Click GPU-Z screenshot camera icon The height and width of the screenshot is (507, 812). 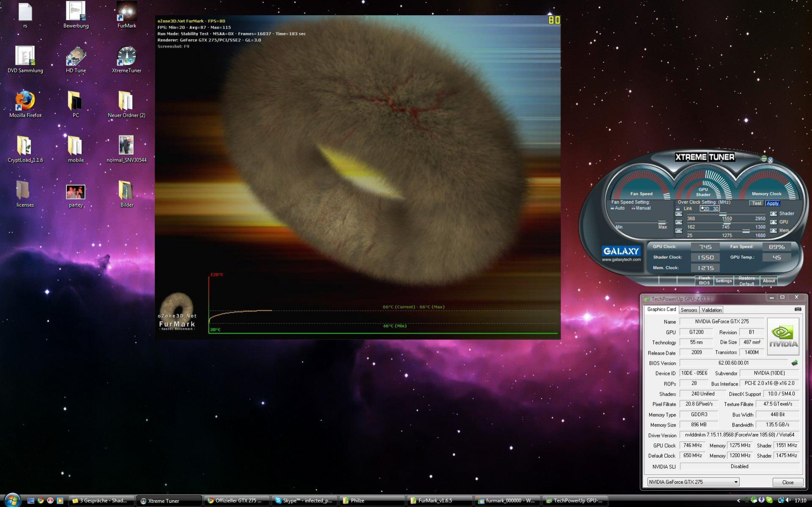[x=798, y=310]
